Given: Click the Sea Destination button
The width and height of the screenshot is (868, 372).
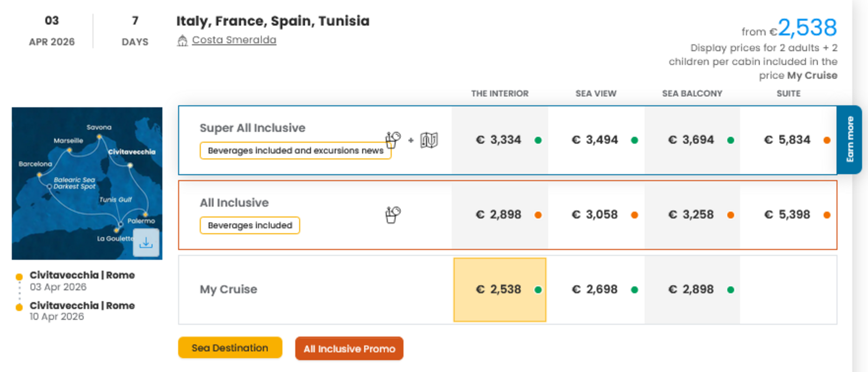Looking at the screenshot, I should coord(230,348).
